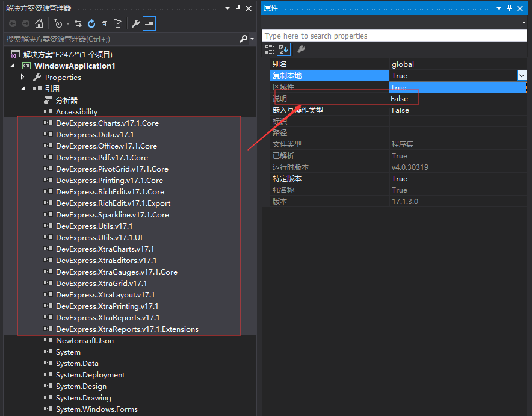Select DevExpress.XtraEditors.v17.1 reference
This screenshot has width=532, height=416.
coord(106,261)
